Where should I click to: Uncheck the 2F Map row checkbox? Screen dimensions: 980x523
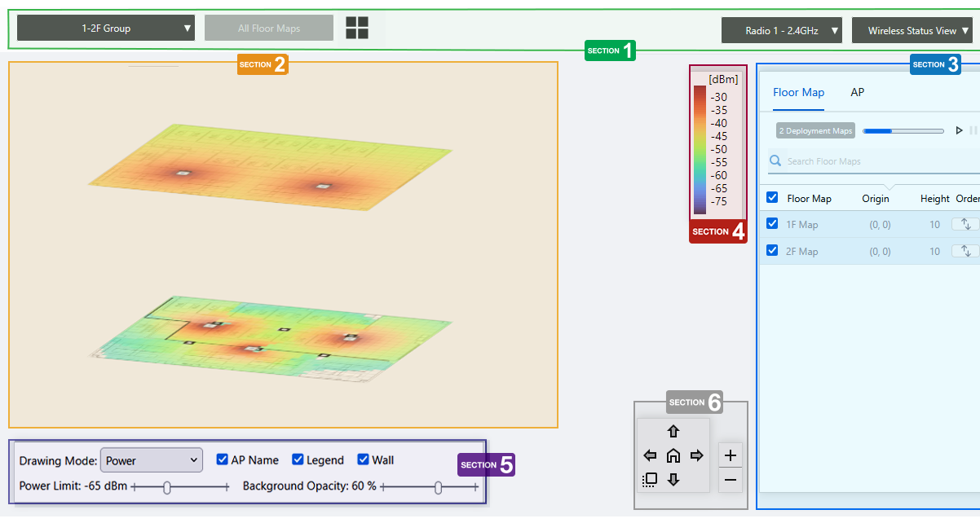[772, 251]
